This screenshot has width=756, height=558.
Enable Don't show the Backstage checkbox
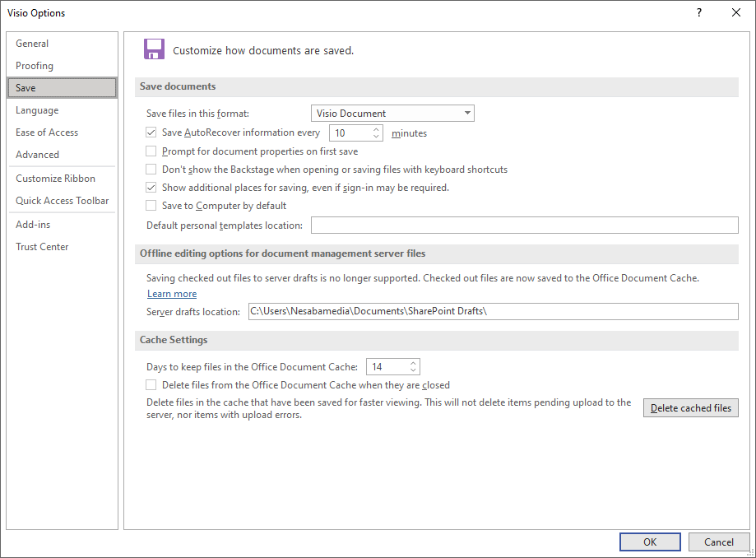pos(151,170)
